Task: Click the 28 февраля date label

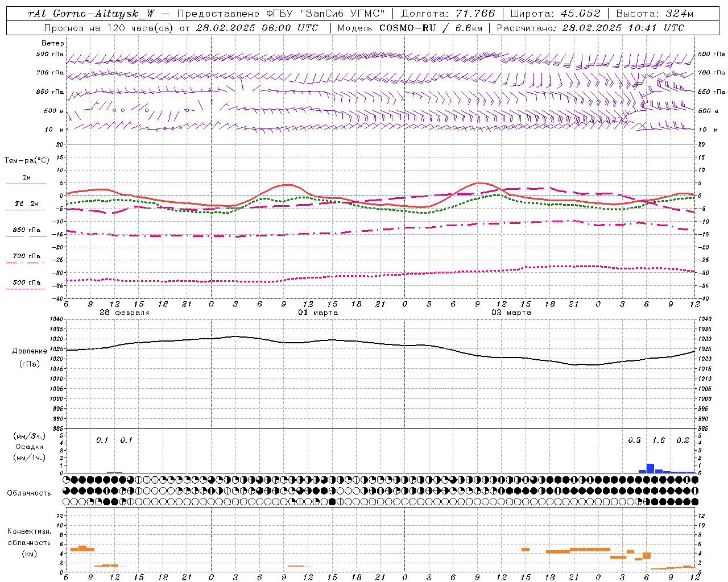Action: coord(124,313)
